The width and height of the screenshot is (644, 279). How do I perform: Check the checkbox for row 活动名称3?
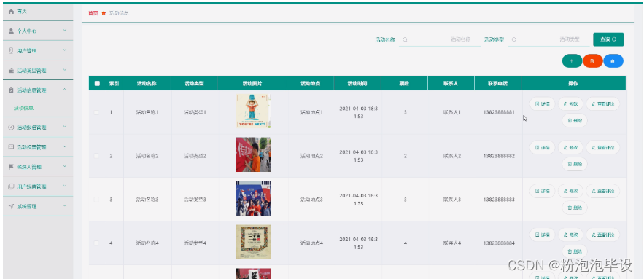click(96, 200)
